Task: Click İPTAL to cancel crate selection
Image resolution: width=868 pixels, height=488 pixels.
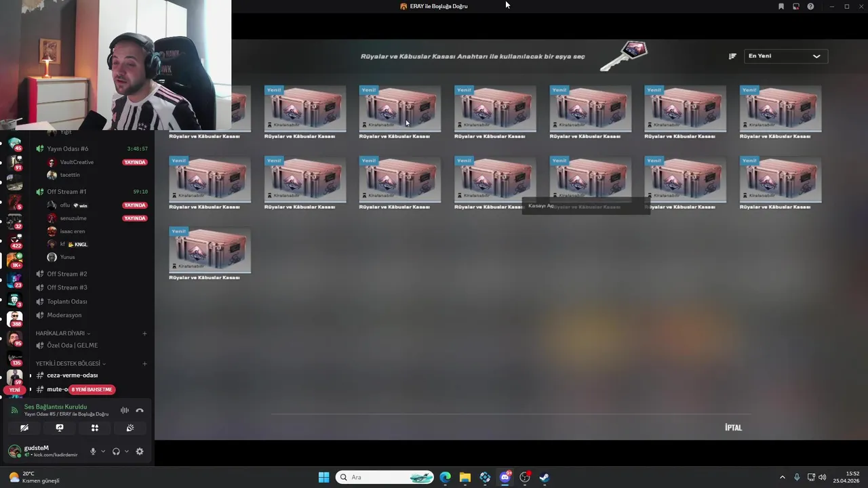Action: [x=733, y=428]
